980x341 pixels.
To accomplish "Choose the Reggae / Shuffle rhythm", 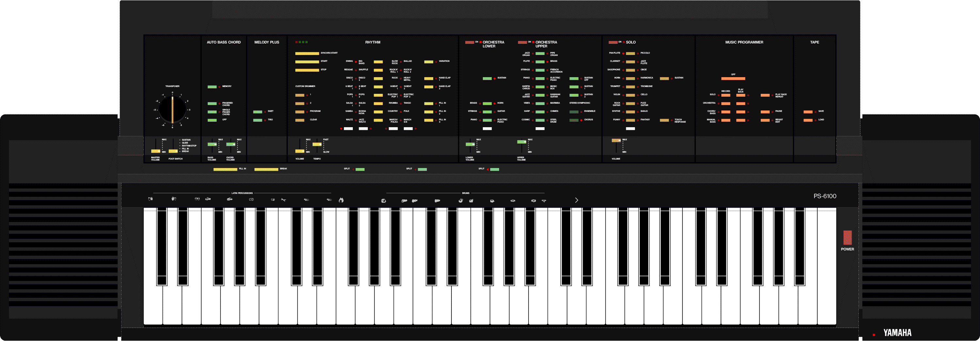I will (378, 70).
